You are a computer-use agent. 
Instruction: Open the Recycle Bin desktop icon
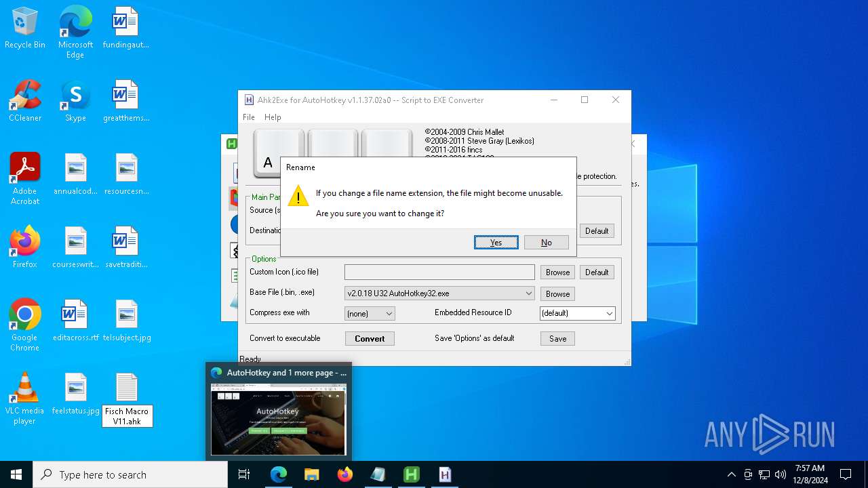(25, 28)
